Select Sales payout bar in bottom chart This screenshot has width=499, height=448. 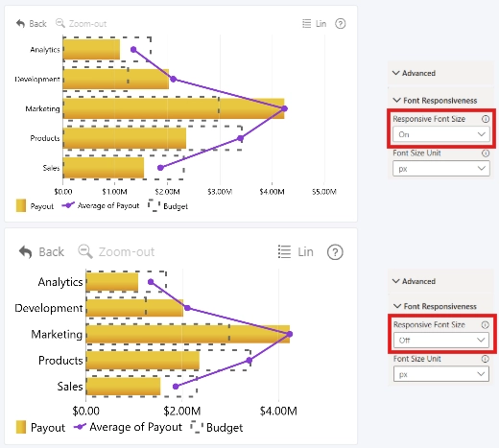tap(123, 387)
